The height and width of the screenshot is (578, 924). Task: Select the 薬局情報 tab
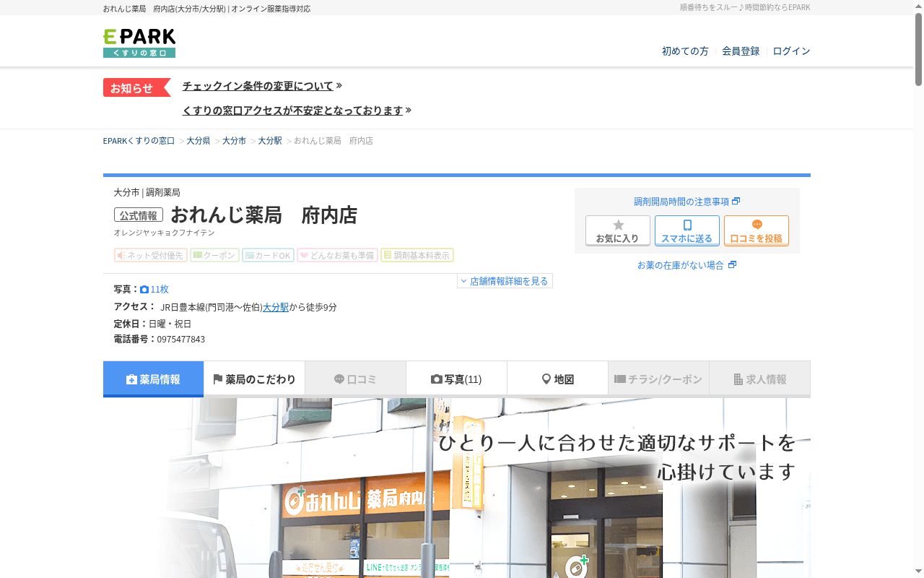(x=153, y=379)
